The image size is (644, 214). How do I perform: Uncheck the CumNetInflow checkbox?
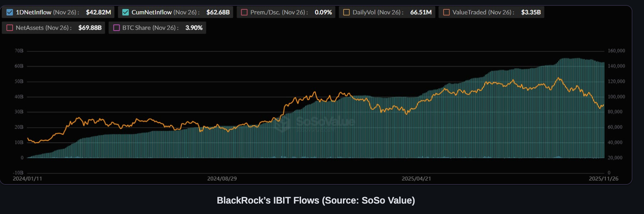click(125, 12)
